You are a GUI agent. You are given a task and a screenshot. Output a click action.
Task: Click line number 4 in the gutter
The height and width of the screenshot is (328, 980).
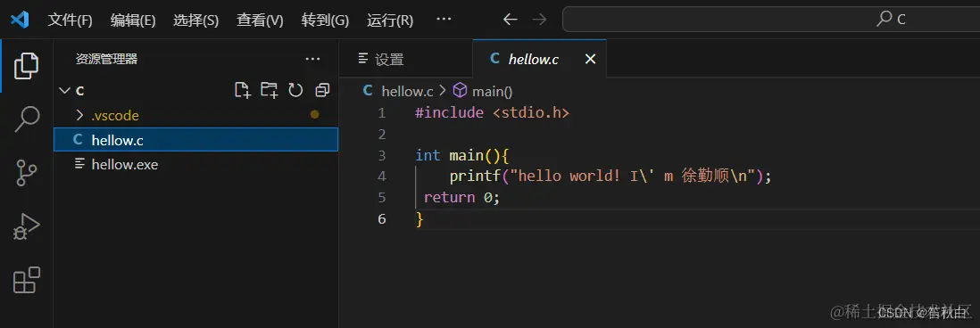click(x=382, y=176)
